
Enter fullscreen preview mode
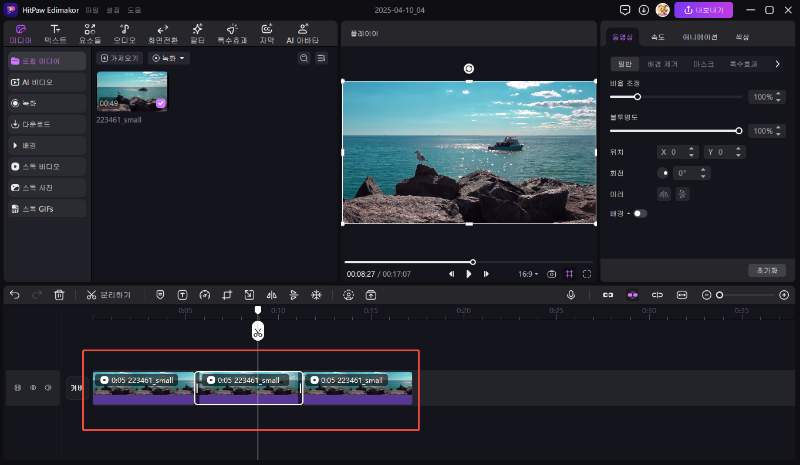click(x=587, y=273)
